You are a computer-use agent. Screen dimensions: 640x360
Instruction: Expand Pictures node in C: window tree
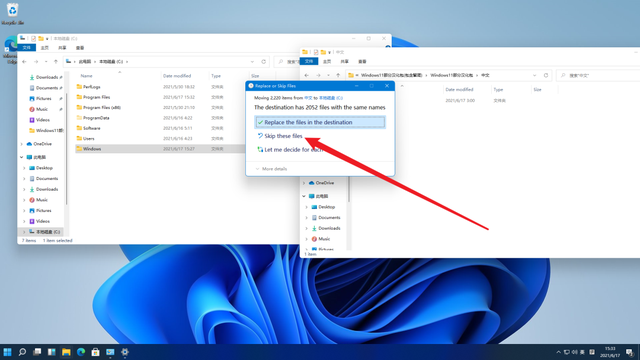pyautogui.click(x=24, y=210)
